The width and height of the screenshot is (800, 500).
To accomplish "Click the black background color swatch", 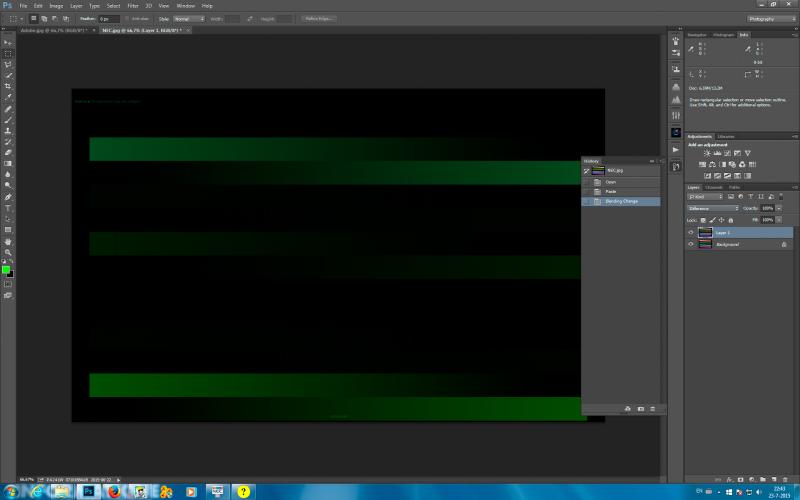I will click(x=10, y=274).
